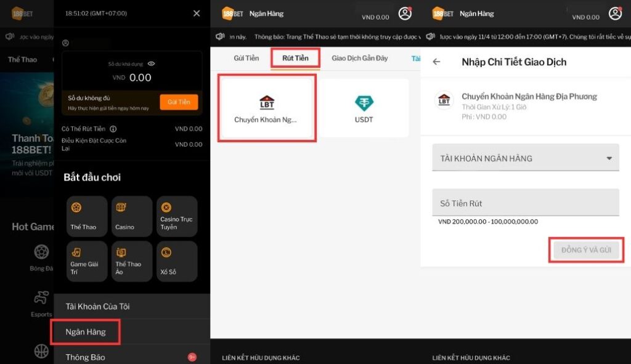Image resolution: width=631 pixels, height=364 pixels.
Task: Open the Thể Thao Ảo tile
Action: (x=132, y=261)
